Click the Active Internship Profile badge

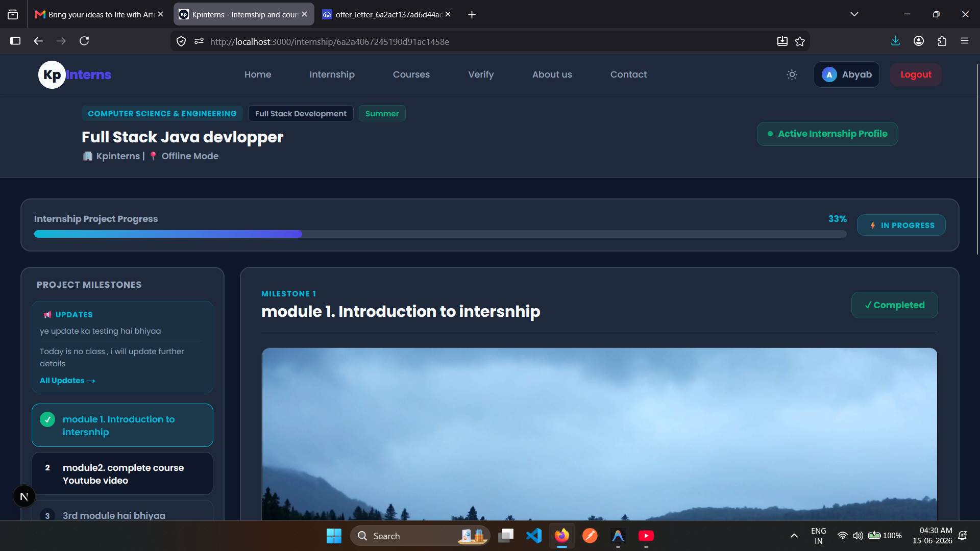tap(827, 134)
